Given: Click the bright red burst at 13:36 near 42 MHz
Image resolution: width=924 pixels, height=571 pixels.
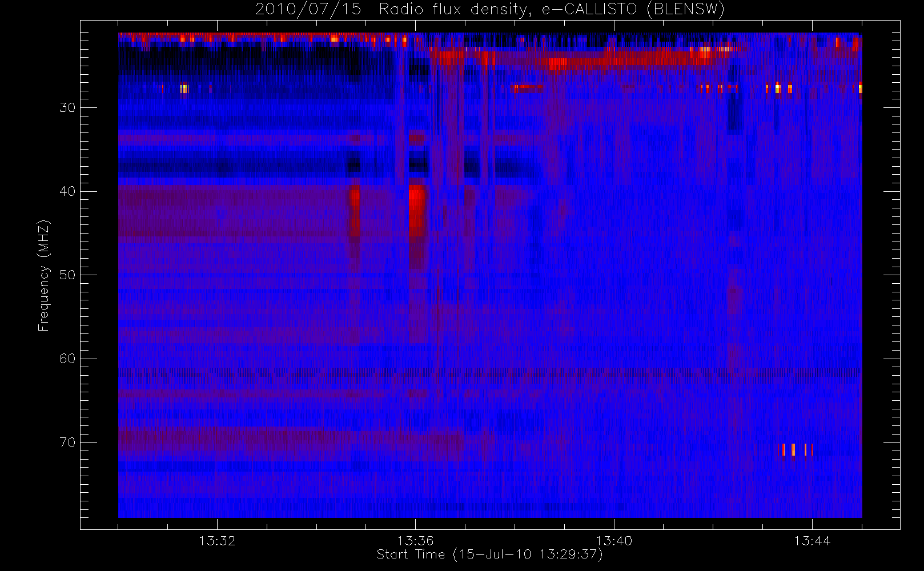Looking at the screenshot, I should [x=417, y=210].
